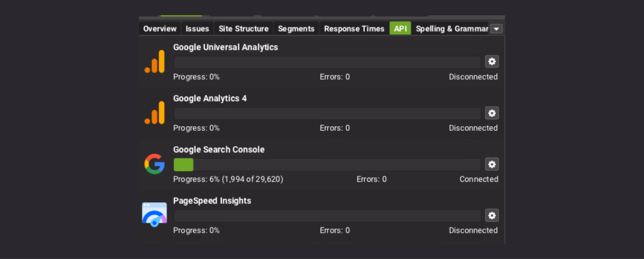This screenshot has width=644, height=259.
Task: Click the Google Search Console G logo
Action: point(154,164)
